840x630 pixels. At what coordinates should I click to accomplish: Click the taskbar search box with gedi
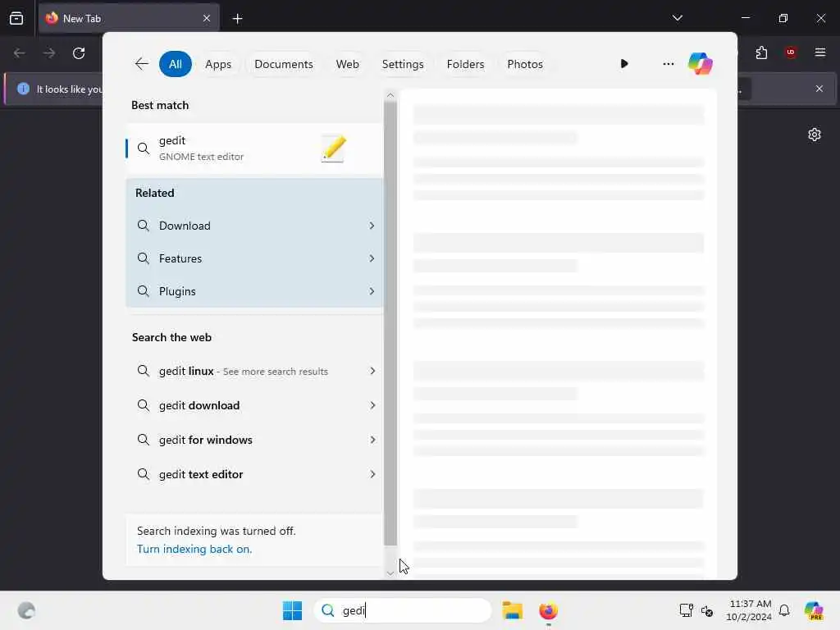coord(403,610)
